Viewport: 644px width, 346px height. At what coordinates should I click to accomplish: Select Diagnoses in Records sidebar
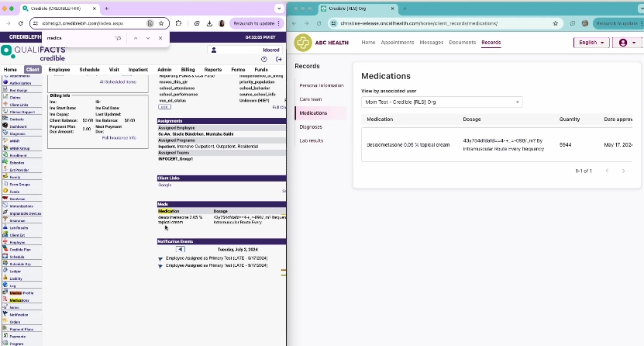311,127
